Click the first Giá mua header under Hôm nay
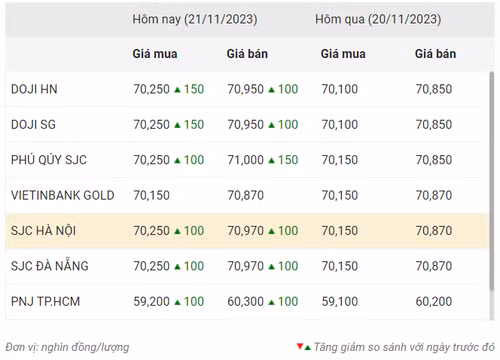Viewport: 500px width, 360px height. click(x=155, y=54)
